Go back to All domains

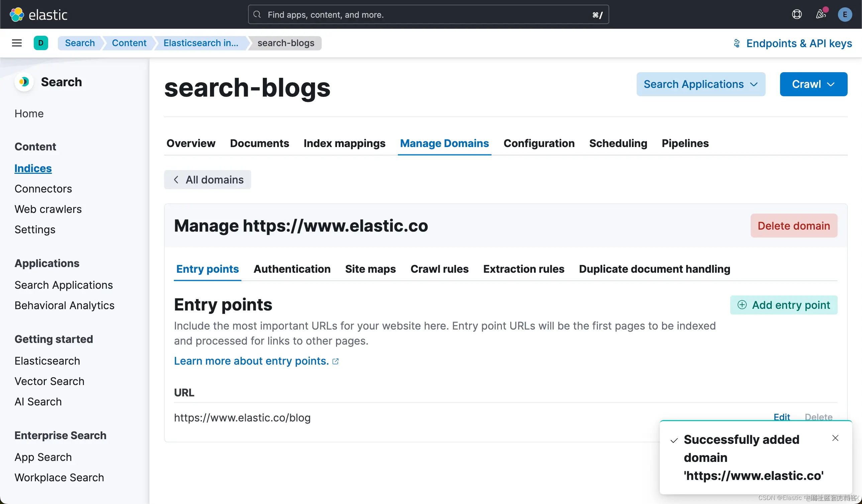pyautogui.click(x=208, y=180)
